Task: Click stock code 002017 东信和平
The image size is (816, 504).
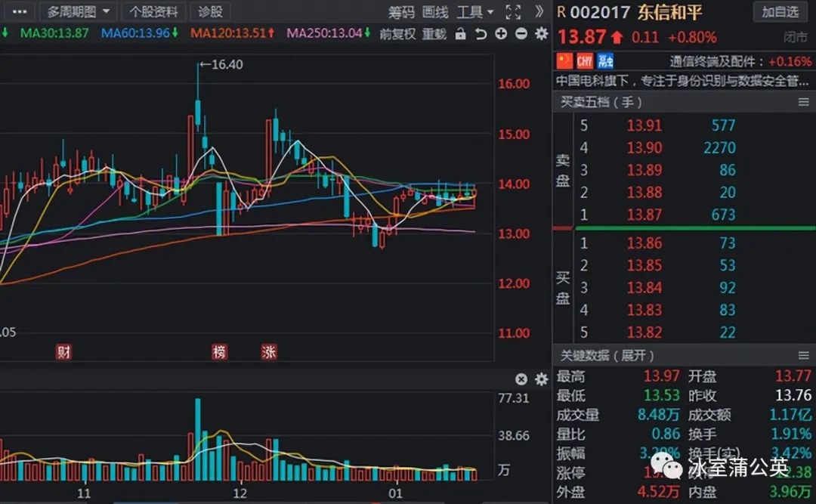Action: 636,12
